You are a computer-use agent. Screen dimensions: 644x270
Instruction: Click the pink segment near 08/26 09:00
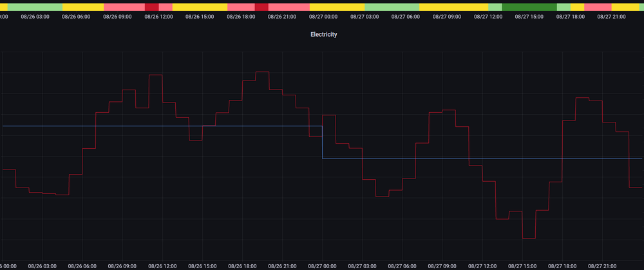[x=124, y=6]
